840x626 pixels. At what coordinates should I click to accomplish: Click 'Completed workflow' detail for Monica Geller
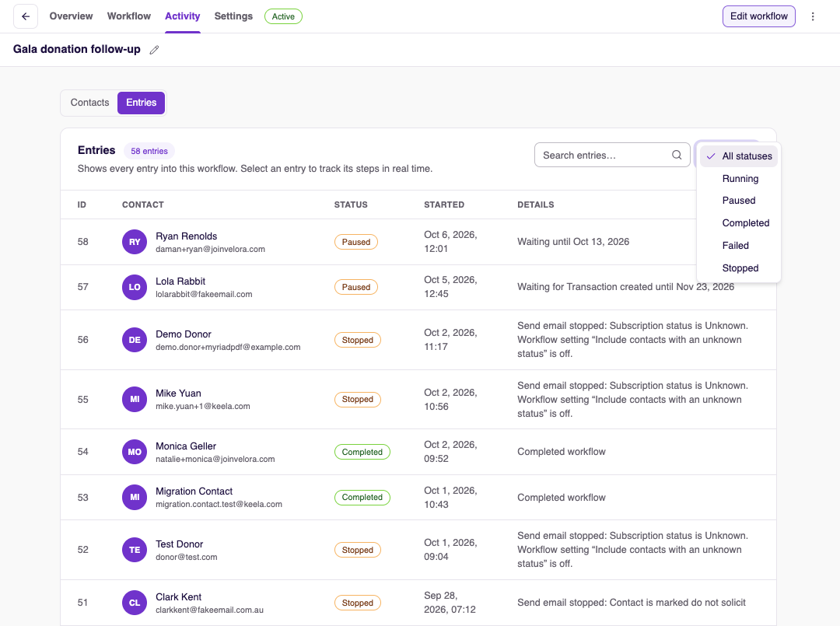[x=562, y=452]
